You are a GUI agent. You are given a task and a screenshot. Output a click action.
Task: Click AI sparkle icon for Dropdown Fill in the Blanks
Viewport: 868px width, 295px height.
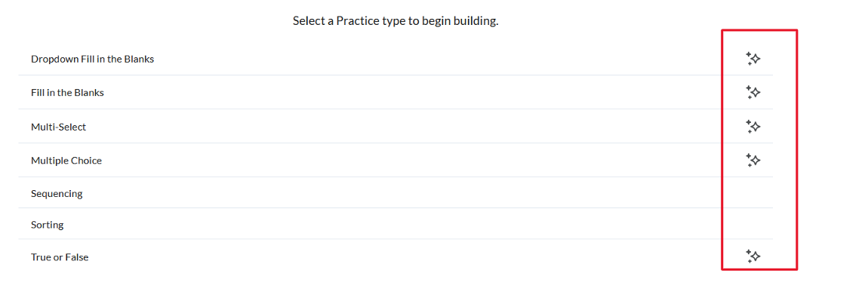[x=753, y=59]
